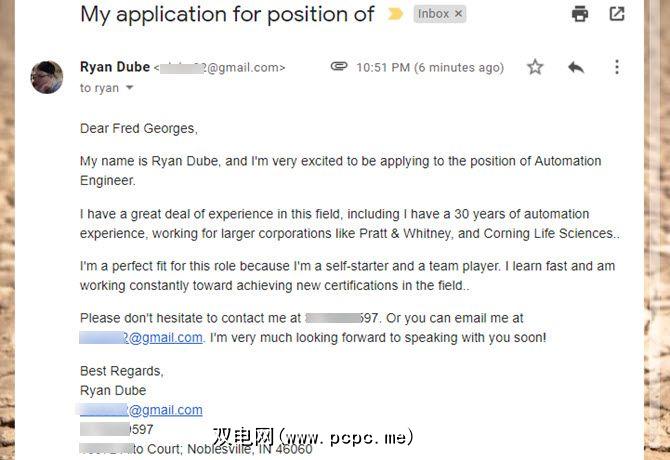Screen dimensions: 670x460
Task: Click the subject "My application for position of"
Action: point(227,14)
